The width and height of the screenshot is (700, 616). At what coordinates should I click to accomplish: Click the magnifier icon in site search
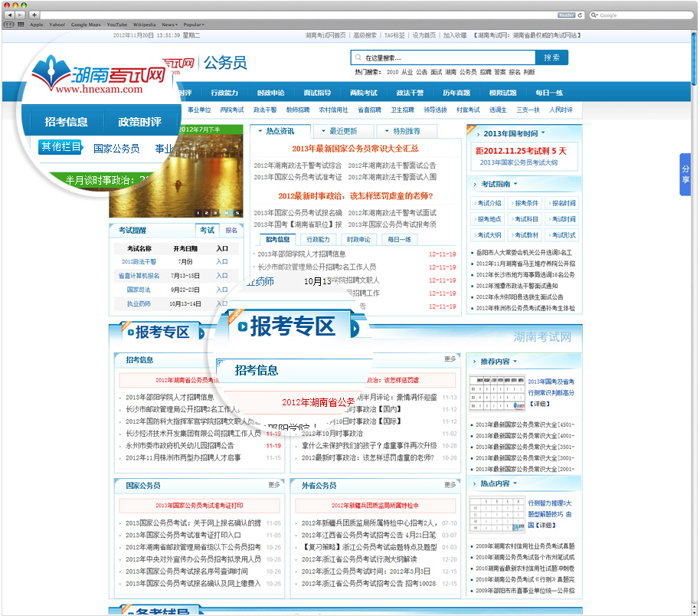coord(357,57)
